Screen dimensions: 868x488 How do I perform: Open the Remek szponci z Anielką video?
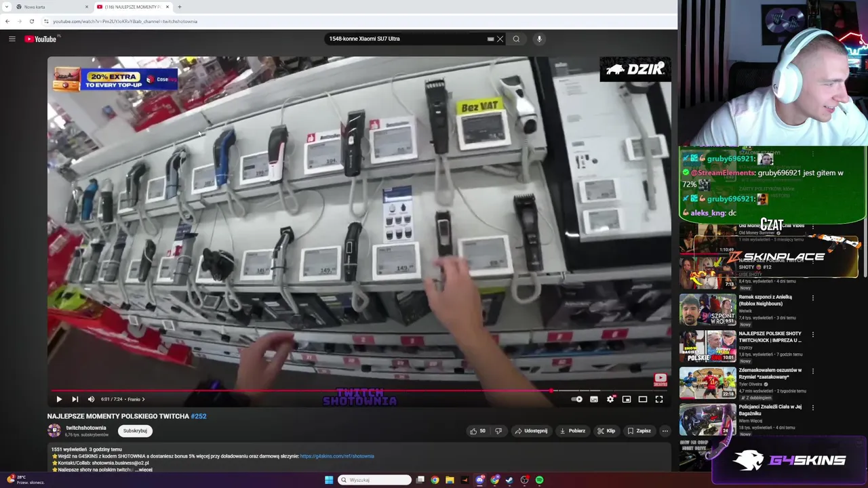click(x=766, y=300)
